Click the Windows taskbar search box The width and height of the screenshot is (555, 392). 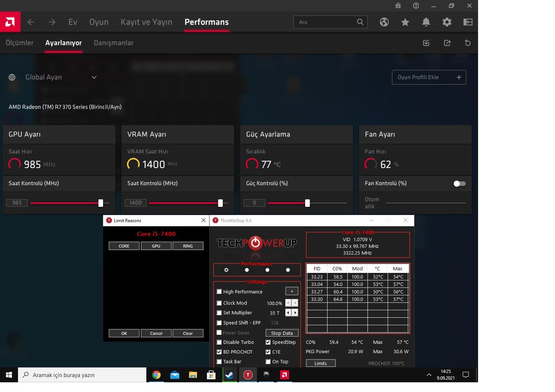point(82,375)
